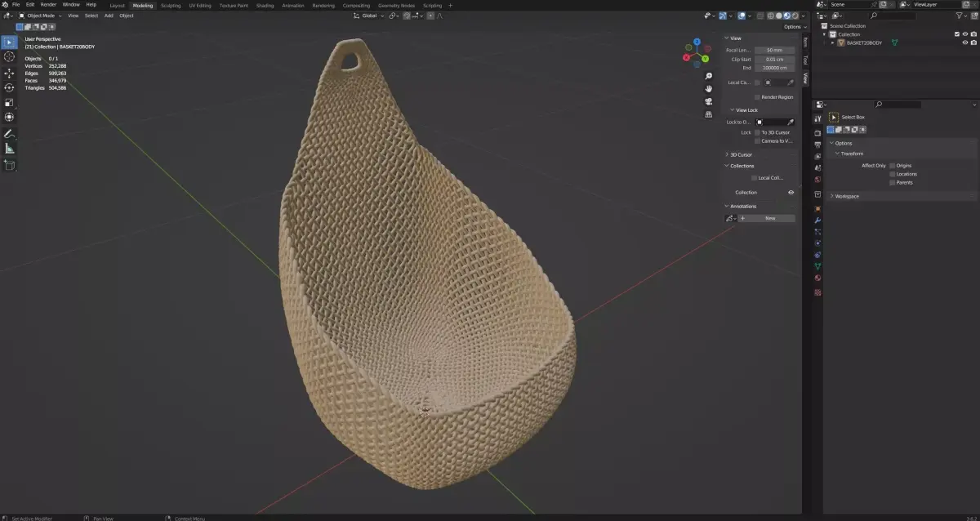Open the Render menu
This screenshot has height=521, width=980.
(x=48, y=5)
